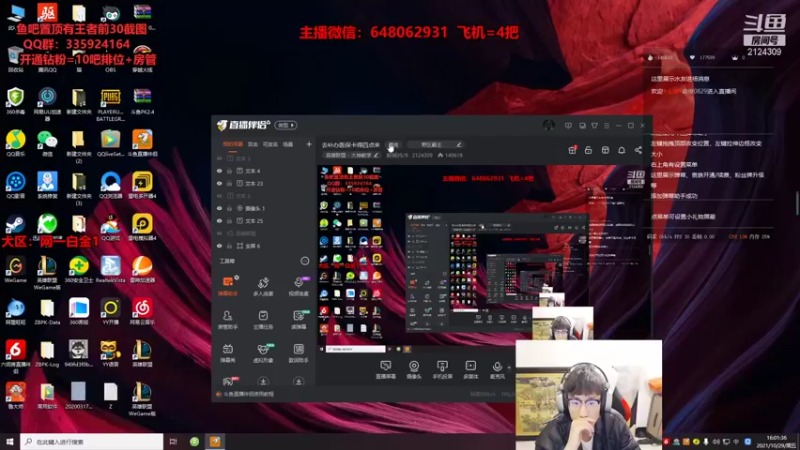The image size is (800, 450).
Task: Show the hidden 文本 2 source
Action: tap(219, 196)
